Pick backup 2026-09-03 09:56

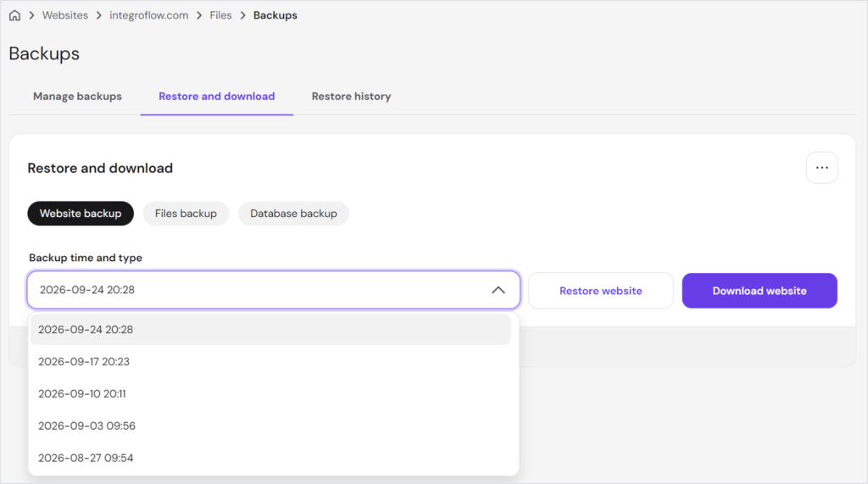click(270, 426)
